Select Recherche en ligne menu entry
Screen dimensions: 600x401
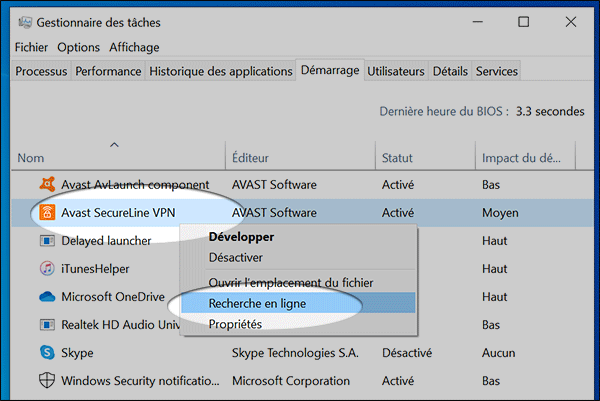tap(257, 303)
